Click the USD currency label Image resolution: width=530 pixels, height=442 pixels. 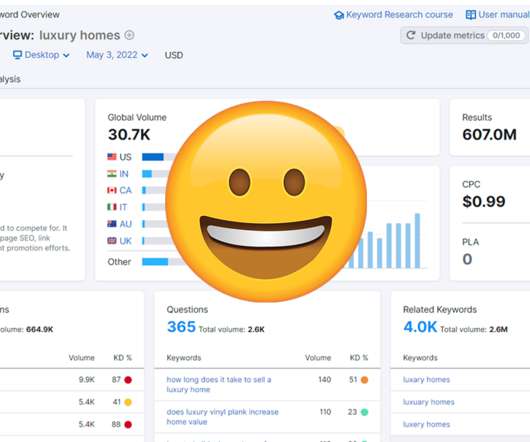coord(174,55)
